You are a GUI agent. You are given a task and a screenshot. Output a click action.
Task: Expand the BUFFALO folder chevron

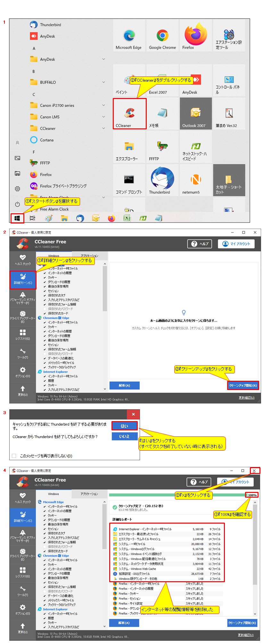tap(103, 82)
